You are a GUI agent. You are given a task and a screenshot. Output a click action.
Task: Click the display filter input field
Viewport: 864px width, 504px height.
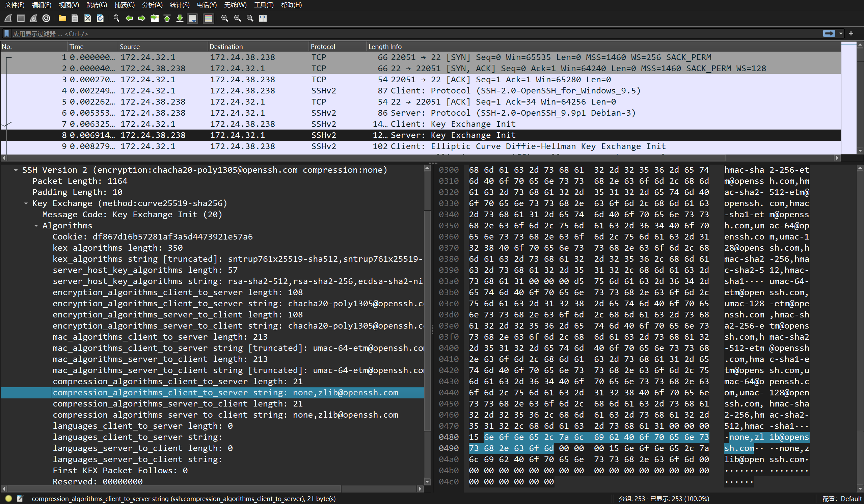pos(411,34)
